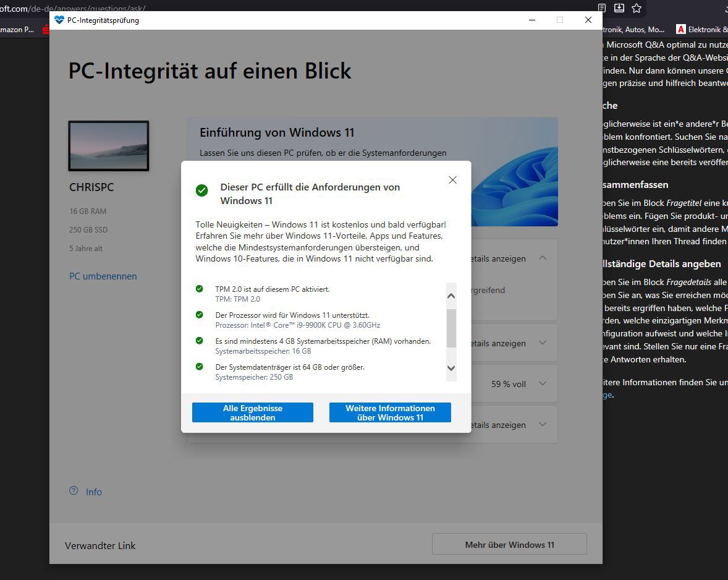Click the '59 % voll' text
The width and height of the screenshot is (728, 580).
pyautogui.click(x=509, y=384)
